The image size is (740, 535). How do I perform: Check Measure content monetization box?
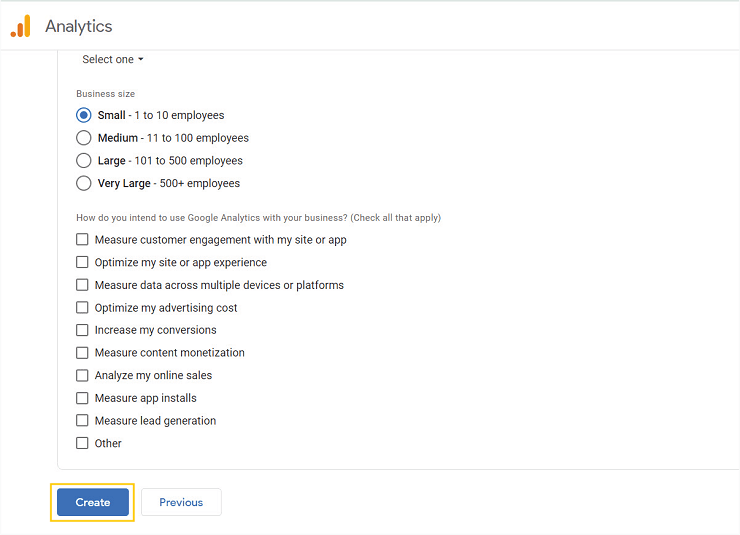(82, 352)
